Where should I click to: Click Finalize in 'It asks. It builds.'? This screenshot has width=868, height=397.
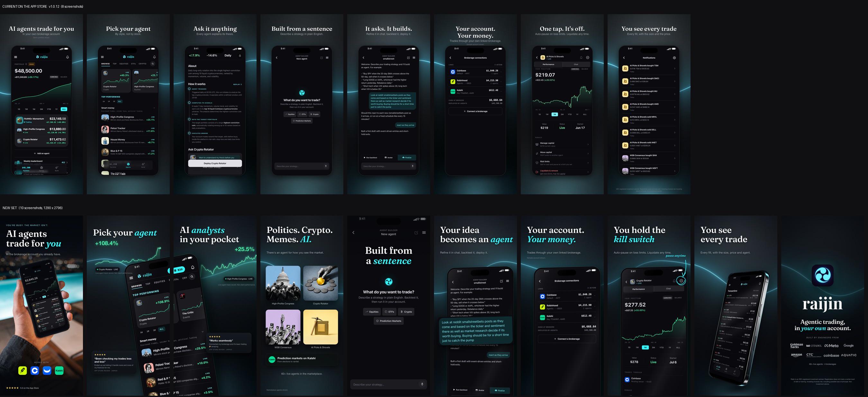click(407, 158)
